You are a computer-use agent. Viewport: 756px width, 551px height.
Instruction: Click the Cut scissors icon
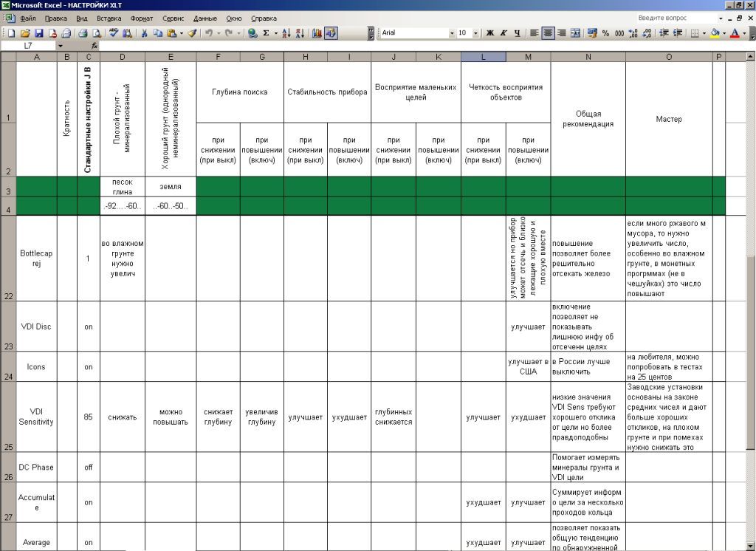145,33
